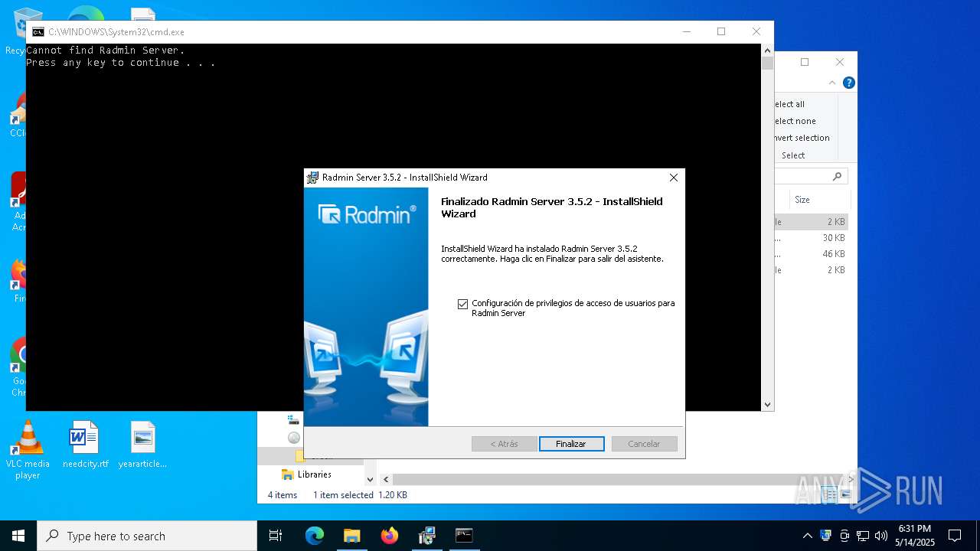Open File Explorer help via the question mark icon

(x=848, y=83)
